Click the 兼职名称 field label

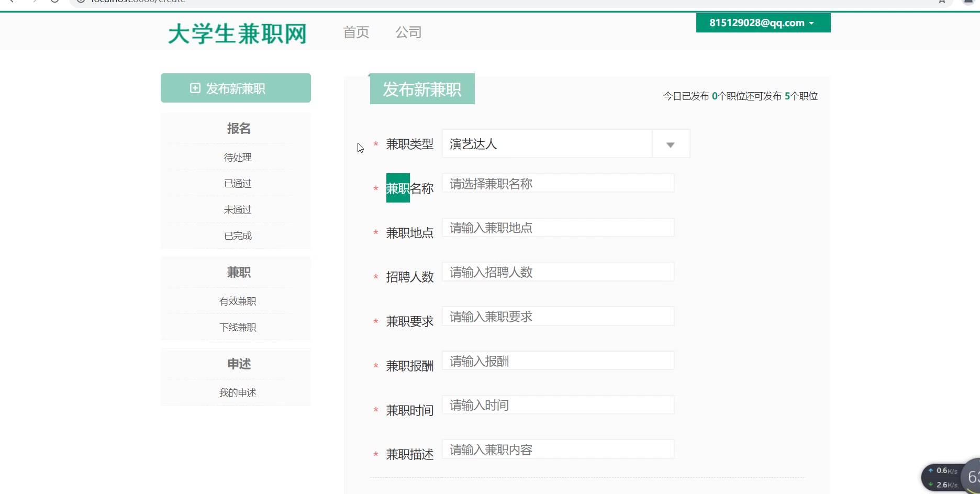(410, 188)
